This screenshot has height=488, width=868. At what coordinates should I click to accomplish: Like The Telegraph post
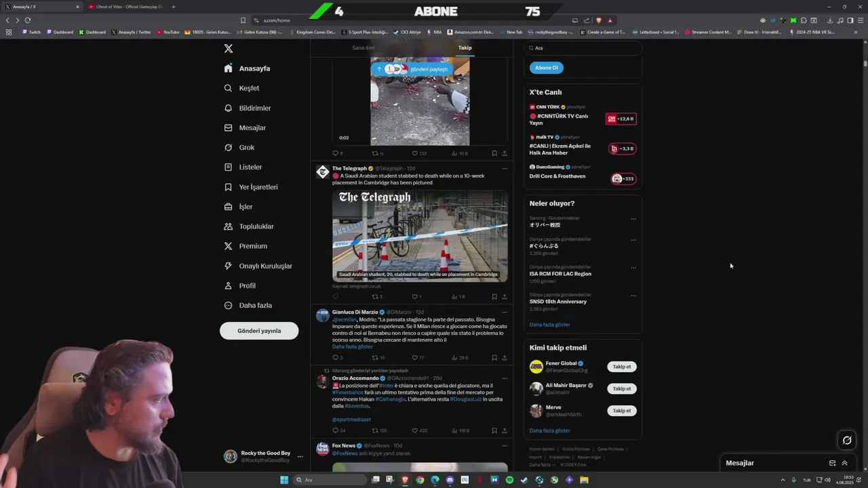[x=415, y=296]
